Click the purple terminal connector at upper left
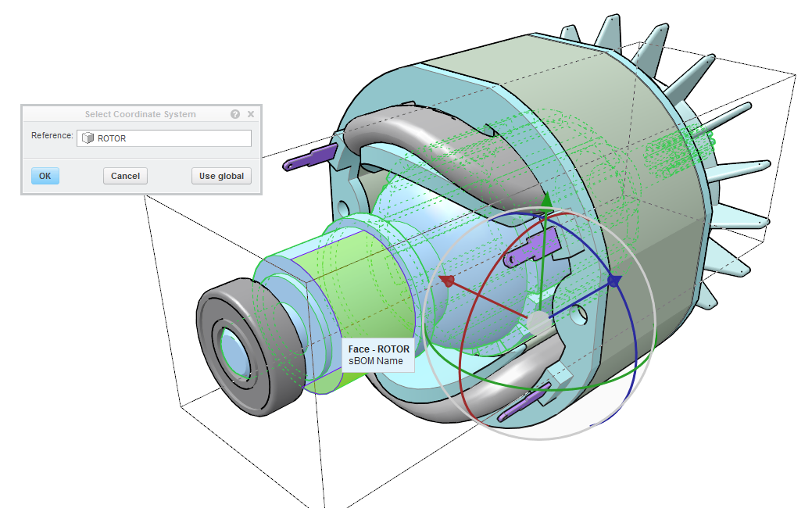Image resolution: width=812 pixels, height=508 pixels. 311,157
